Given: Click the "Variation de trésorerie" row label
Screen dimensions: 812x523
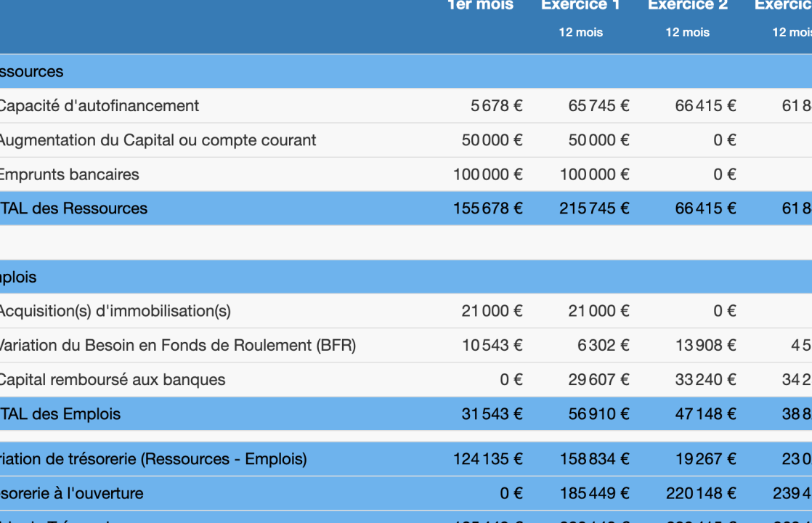Looking at the screenshot, I should pyautogui.click(x=145, y=458).
